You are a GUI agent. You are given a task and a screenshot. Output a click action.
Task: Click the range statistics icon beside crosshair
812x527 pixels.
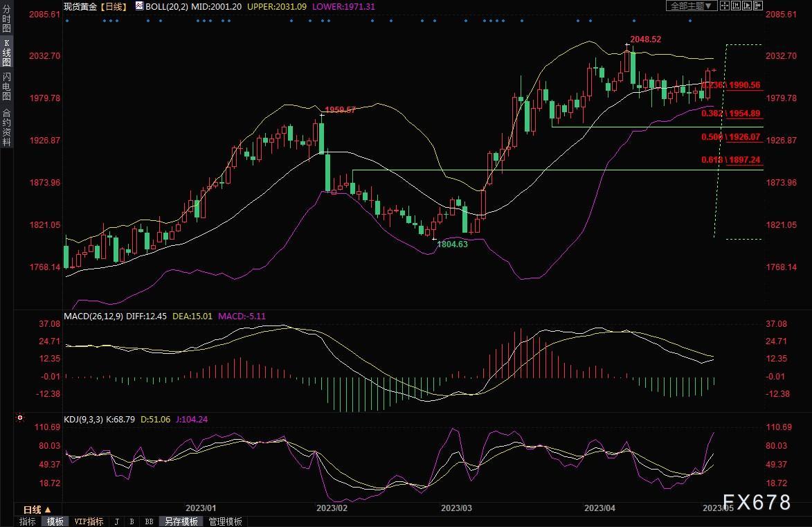click(x=735, y=6)
